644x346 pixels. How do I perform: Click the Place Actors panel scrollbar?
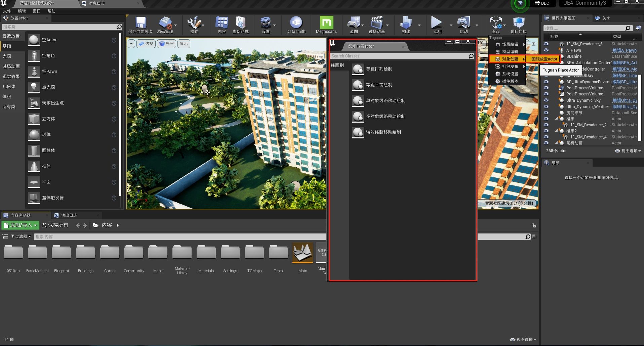click(x=120, y=114)
